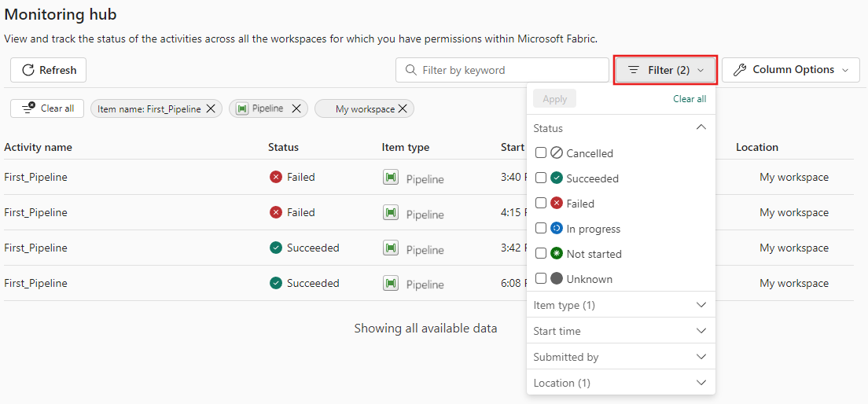Remove the My workspace filter chip

tap(403, 109)
